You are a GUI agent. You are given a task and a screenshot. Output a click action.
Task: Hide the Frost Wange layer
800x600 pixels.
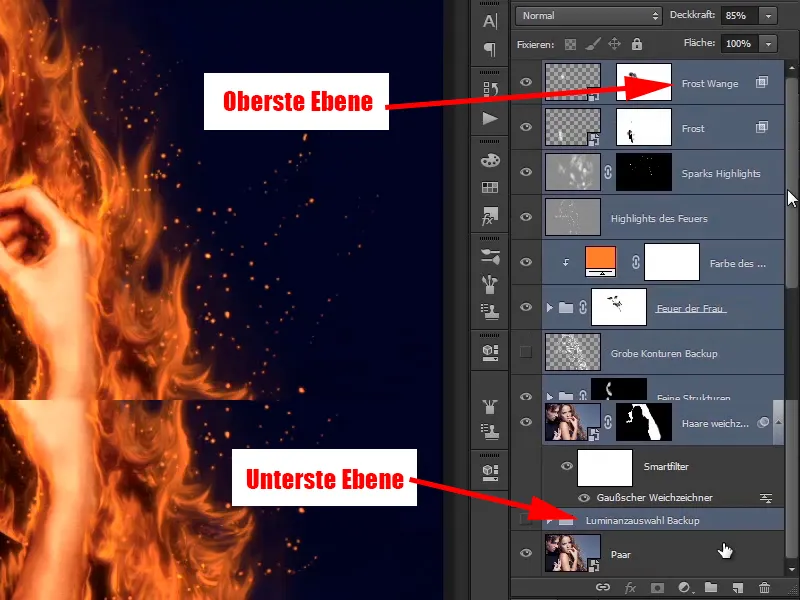coord(526,82)
